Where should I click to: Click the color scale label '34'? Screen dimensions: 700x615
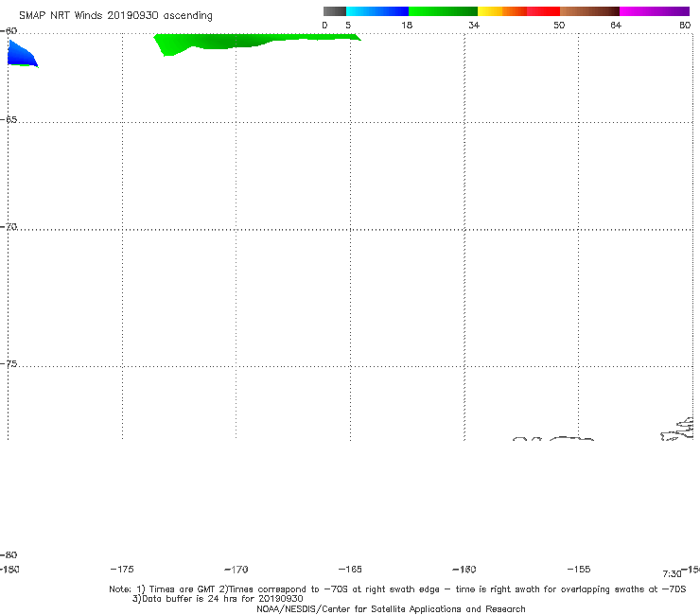[474, 25]
